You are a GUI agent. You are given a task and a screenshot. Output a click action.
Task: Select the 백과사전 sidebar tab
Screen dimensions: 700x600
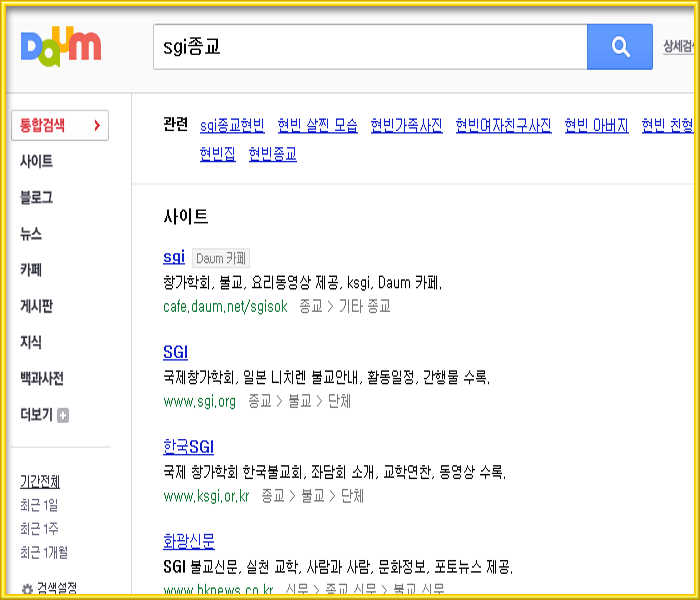(42, 378)
